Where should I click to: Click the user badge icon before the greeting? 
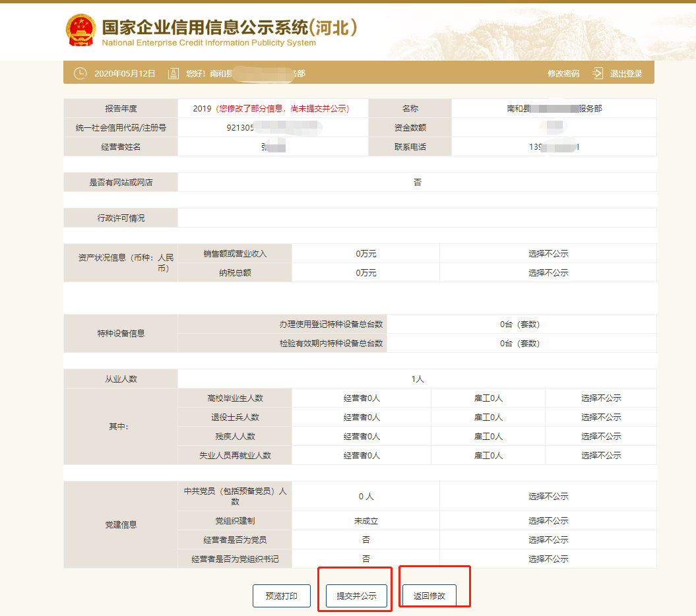172,73
